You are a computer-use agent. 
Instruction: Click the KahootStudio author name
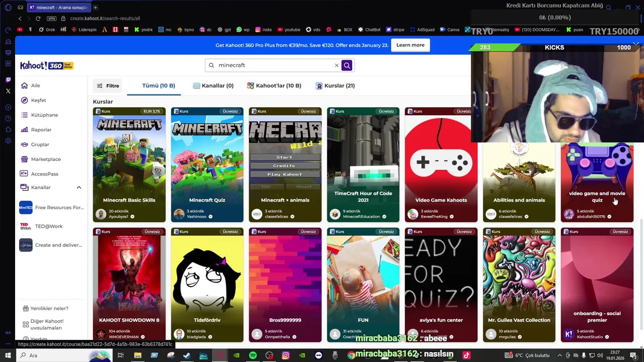(591, 337)
